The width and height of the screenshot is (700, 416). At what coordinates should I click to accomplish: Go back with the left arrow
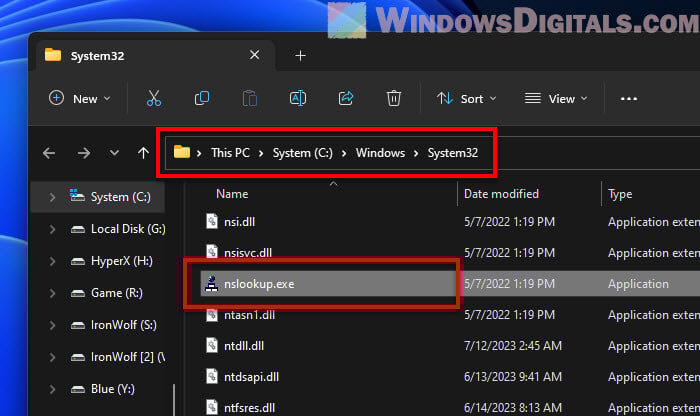click(x=49, y=153)
